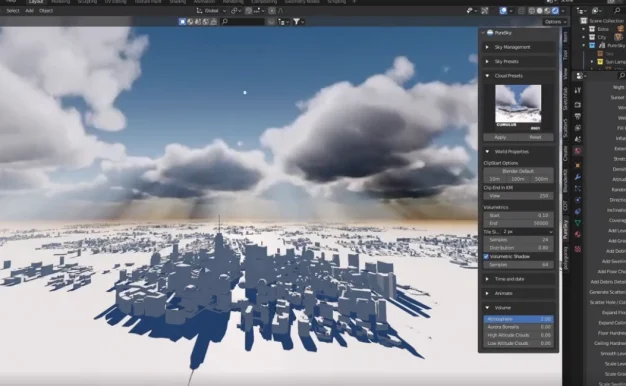Collapse the Cloud Presets panel
This screenshot has height=386, width=626.
pyautogui.click(x=518, y=76)
